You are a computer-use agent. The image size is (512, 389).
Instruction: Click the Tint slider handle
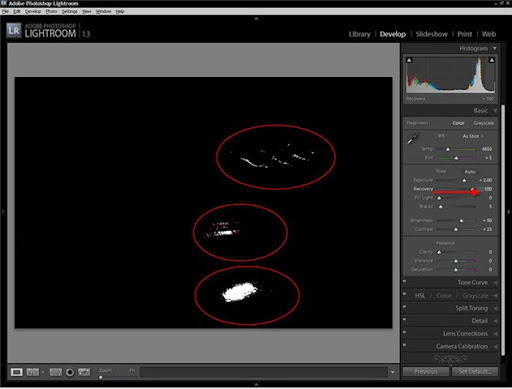(x=456, y=158)
